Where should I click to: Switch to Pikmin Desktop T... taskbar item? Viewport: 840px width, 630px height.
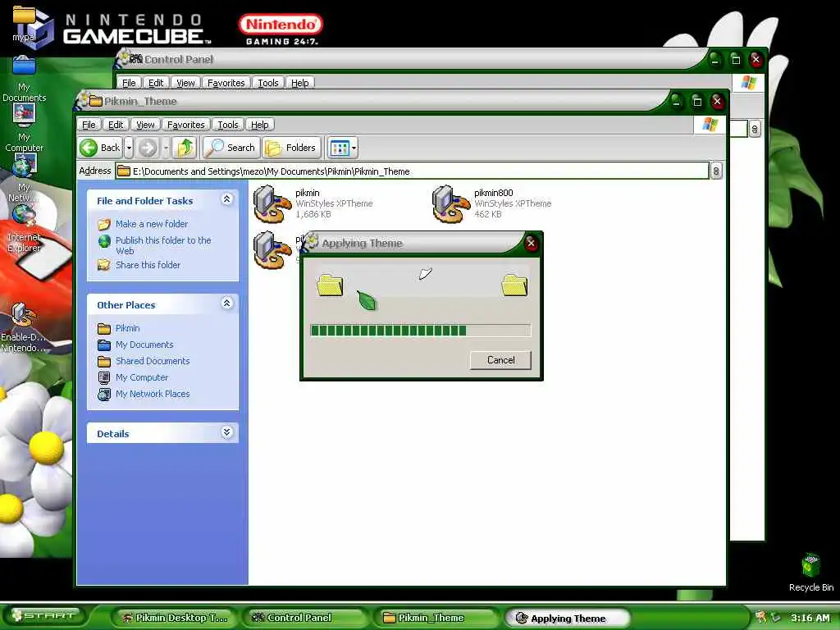point(174,618)
